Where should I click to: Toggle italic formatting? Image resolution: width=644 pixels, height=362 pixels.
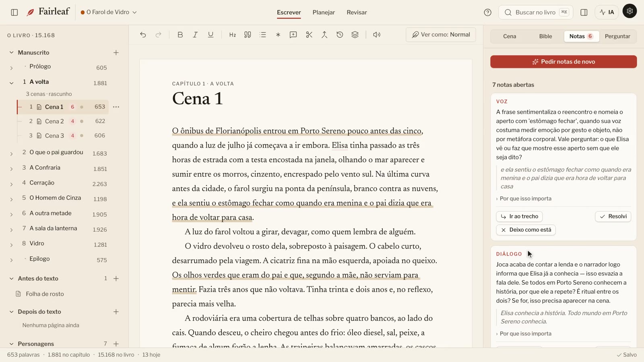[x=195, y=35]
